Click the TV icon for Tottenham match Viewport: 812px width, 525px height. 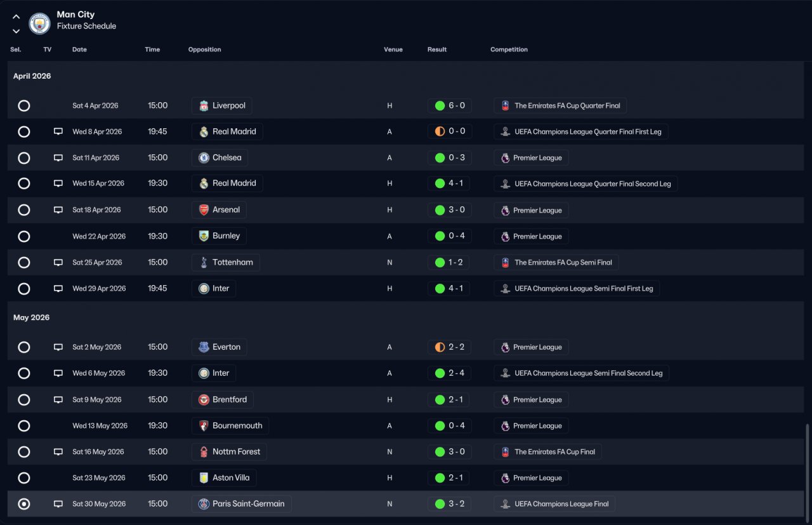tap(58, 262)
